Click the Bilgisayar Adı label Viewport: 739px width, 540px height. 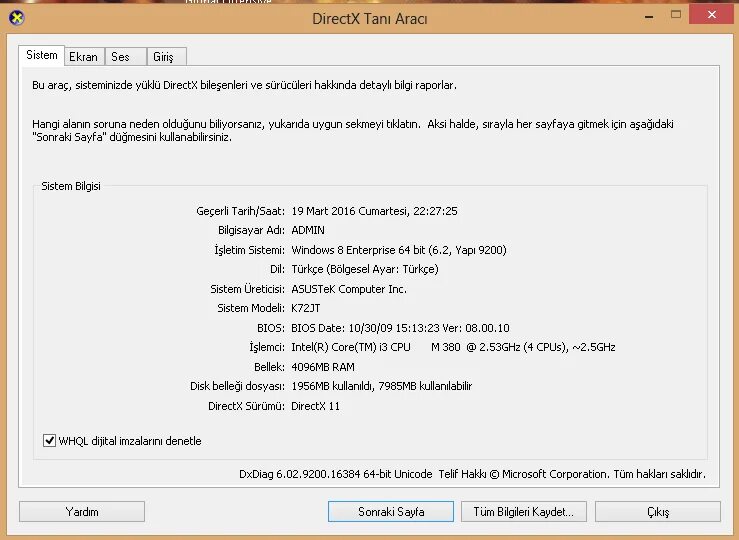click(x=251, y=230)
